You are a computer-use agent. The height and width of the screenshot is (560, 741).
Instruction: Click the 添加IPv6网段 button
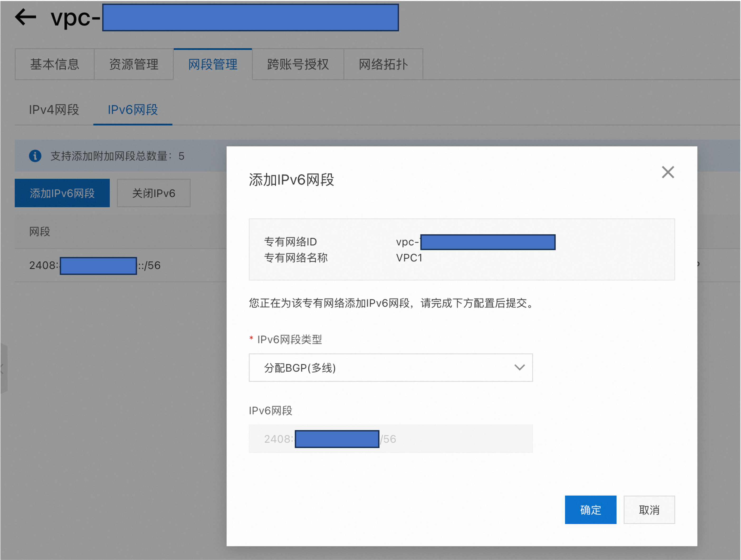pos(62,193)
